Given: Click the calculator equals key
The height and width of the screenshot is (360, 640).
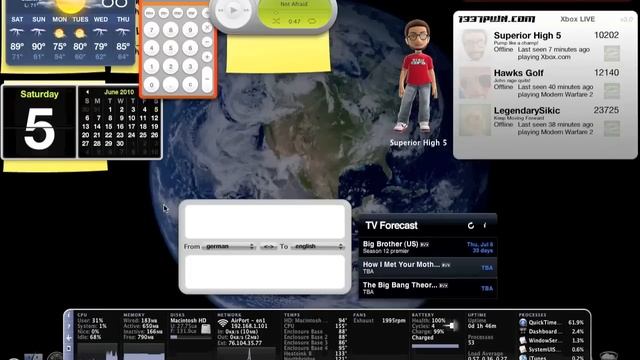Looking at the screenshot, I should 207,79.
